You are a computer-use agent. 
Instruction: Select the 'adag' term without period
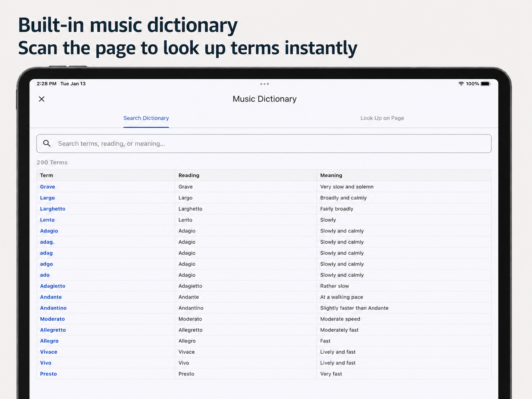tap(46, 253)
